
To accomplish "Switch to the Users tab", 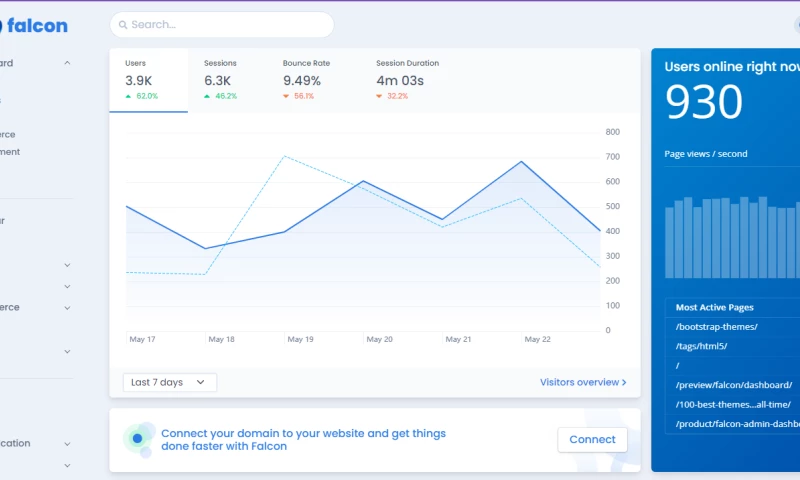I will coord(148,80).
